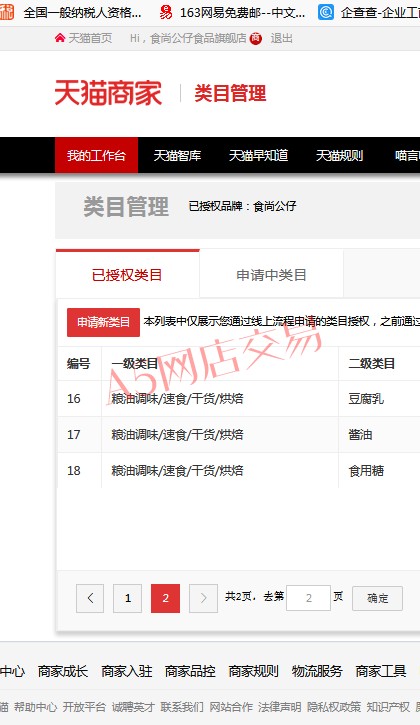Image resolution: width=420 pixels, height=725 pixels.
Task: Click 酱油 category cell
Action: pyautogui.click(x=360, y=435)
